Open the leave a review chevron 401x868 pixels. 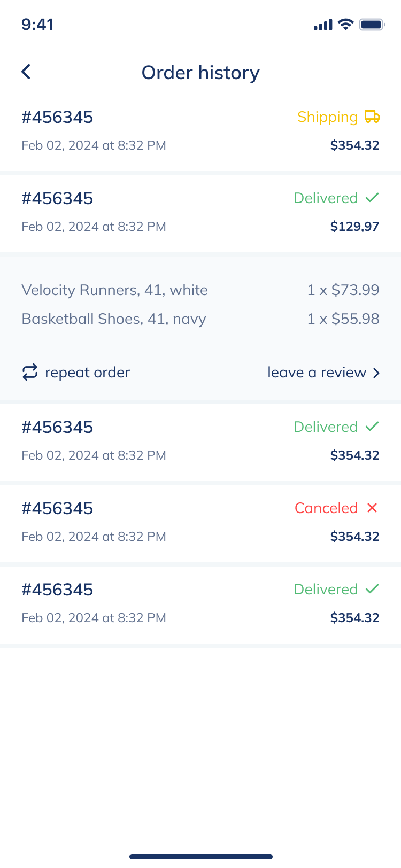tap(376, 373)
